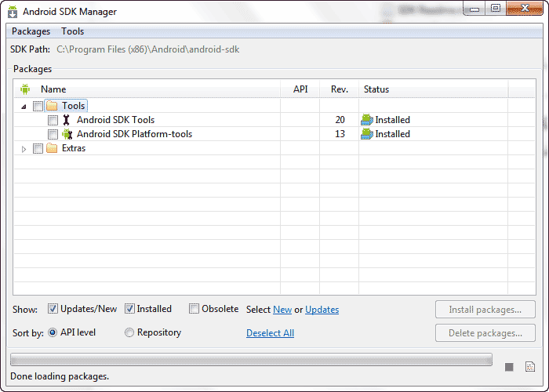Screen dimensions: 549x392
Task: Click the Android SDK Manager title bar icon
Action: pos(13,12)
